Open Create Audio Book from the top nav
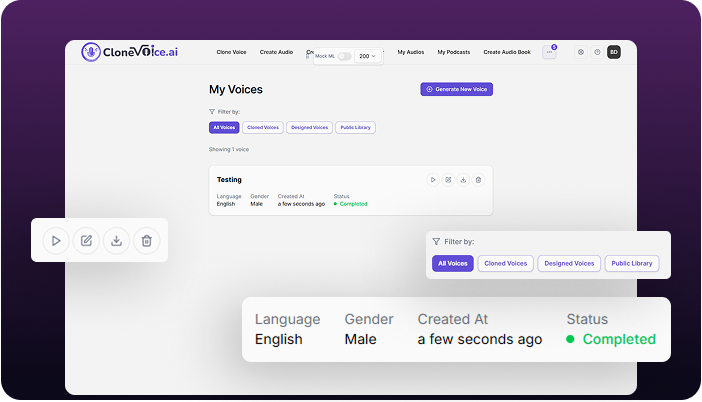Viewport: 702px width, 402px height. click(506, 52)
